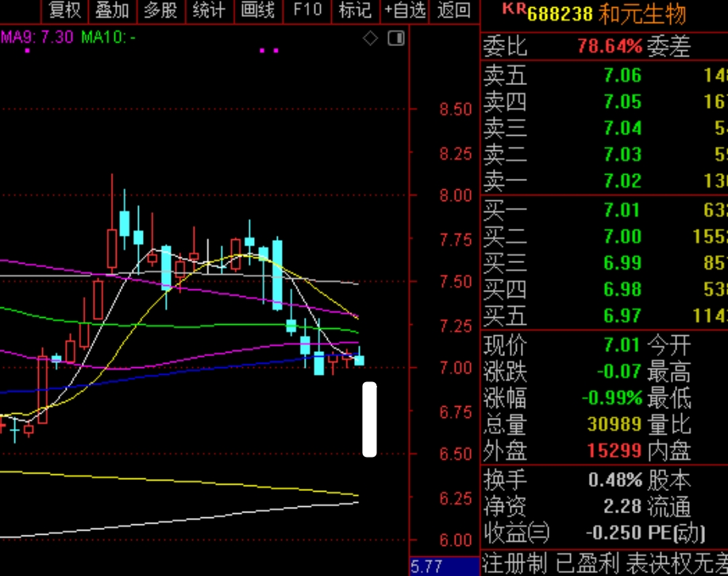The width and height of the screenshot is (728, 576).
Task: Click the white rectangle marker below candles
Action: click(x=369, y=419)
